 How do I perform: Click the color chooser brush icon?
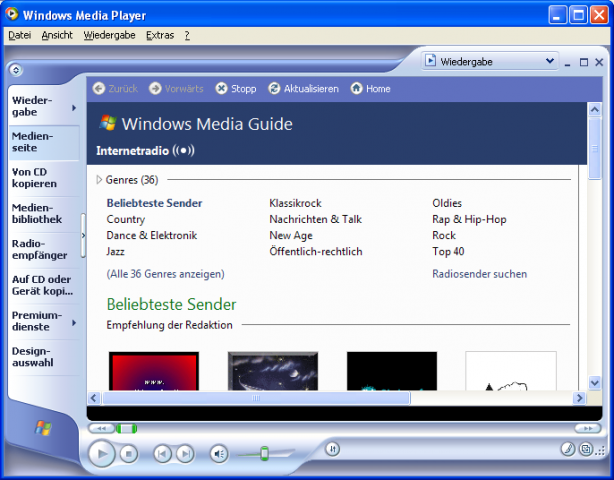click(x=567, y=449)
